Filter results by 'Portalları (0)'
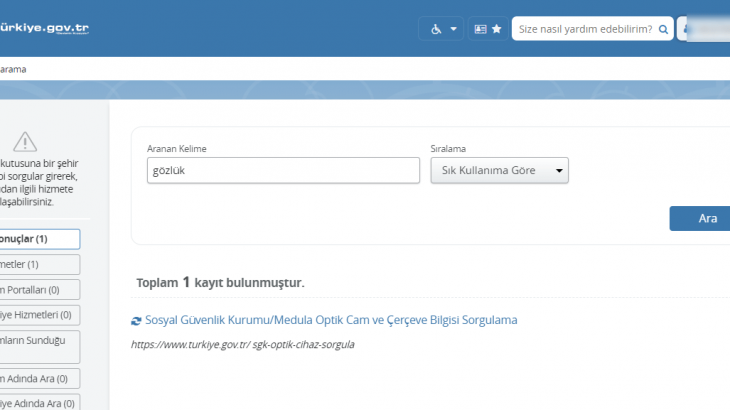The height and width of the screenshot is (410, 730). point(38,289)
